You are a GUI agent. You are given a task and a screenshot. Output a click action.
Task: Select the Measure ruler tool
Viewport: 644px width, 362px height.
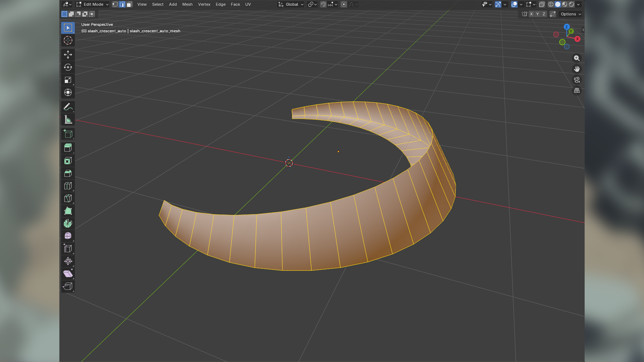(x=68, y=120)
